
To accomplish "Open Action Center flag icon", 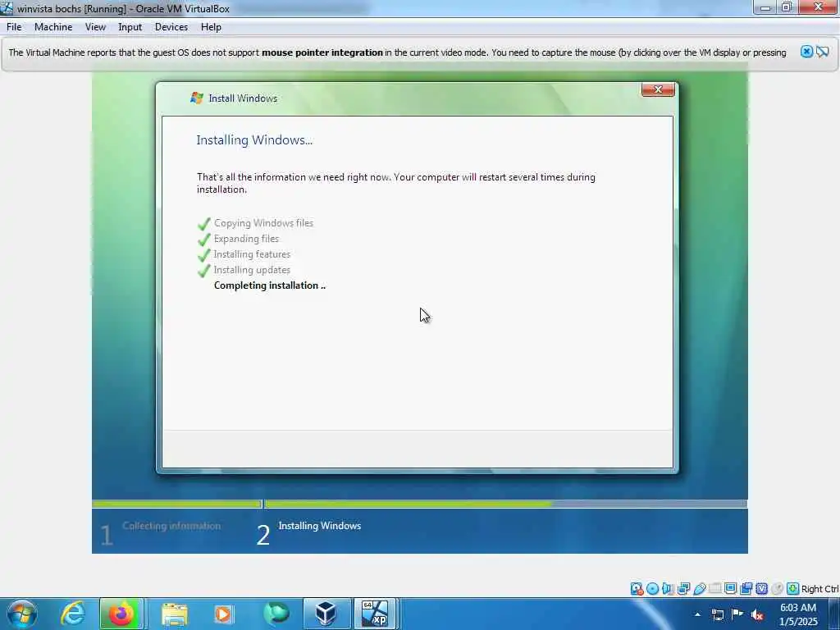I will click(737, 614).
